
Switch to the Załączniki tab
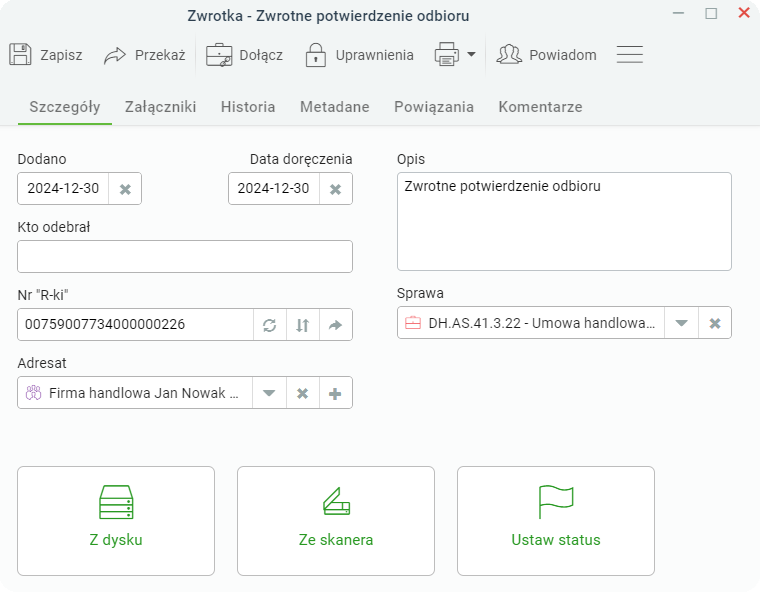tap(160, 107)
